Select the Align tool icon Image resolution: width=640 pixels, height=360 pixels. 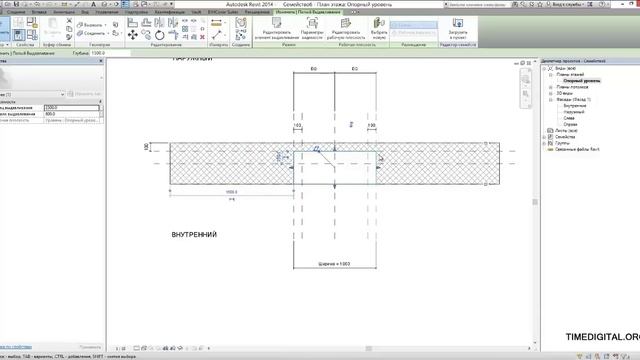[x=132, y=23]
